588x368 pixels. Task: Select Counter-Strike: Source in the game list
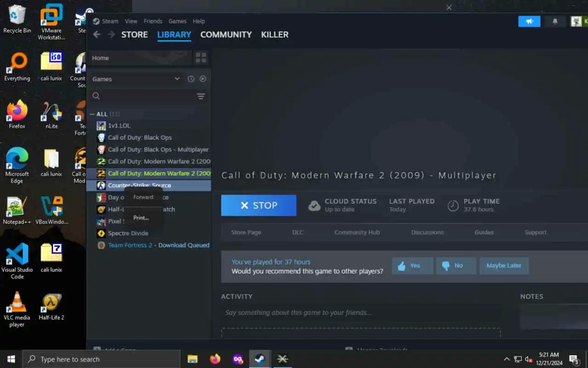point(149,185)
